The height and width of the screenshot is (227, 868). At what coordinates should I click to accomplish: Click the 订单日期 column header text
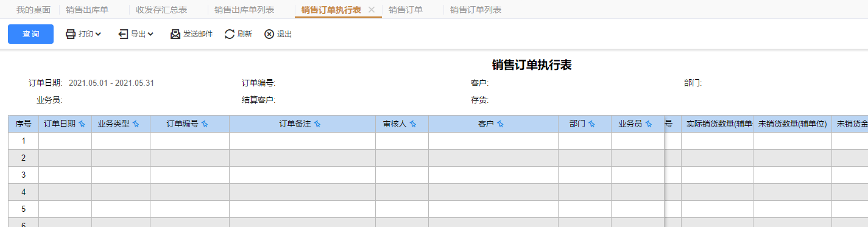click(60, 124)
